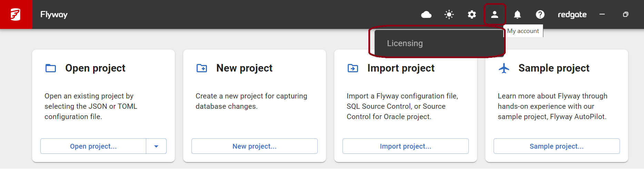Click the New project... button
Screen dimensions: 644x170
[255, 146]
